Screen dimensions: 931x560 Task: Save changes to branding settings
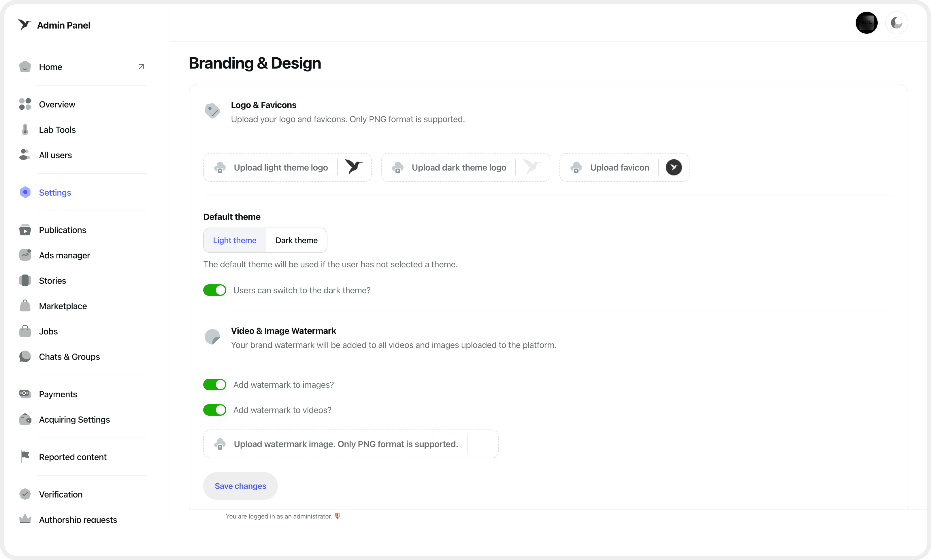point(240,486)
